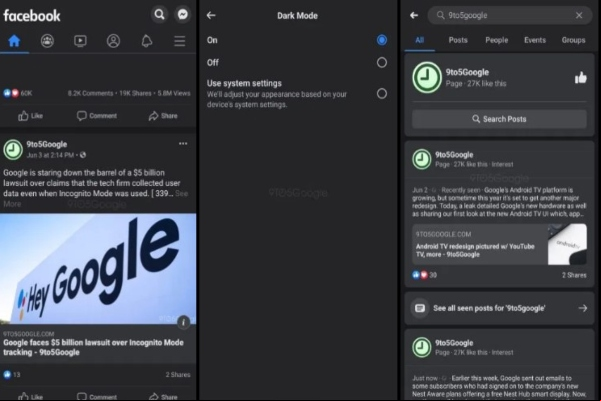Open 9to5Google name above Just now post
Image resolution: width=601 pixels, height=401 pixels.
point(454,343)
